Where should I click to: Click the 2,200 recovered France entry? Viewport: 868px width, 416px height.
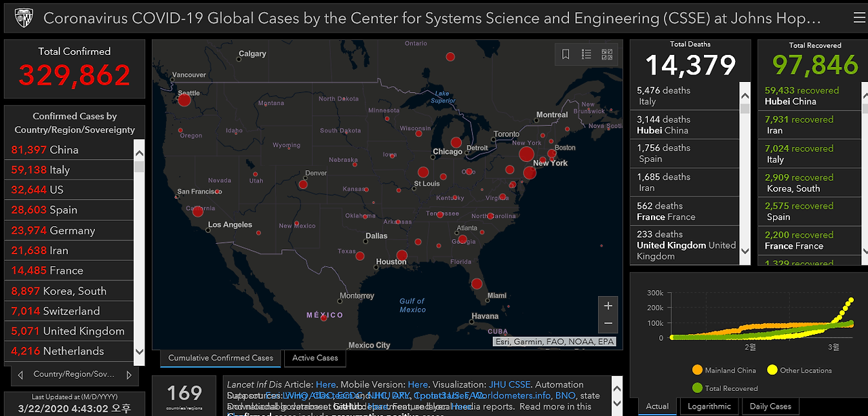click(810, 241)
